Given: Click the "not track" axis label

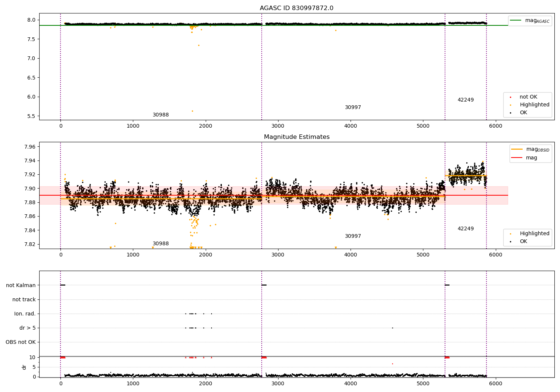Looking at the screenshot, I should (x=24, y=300).
